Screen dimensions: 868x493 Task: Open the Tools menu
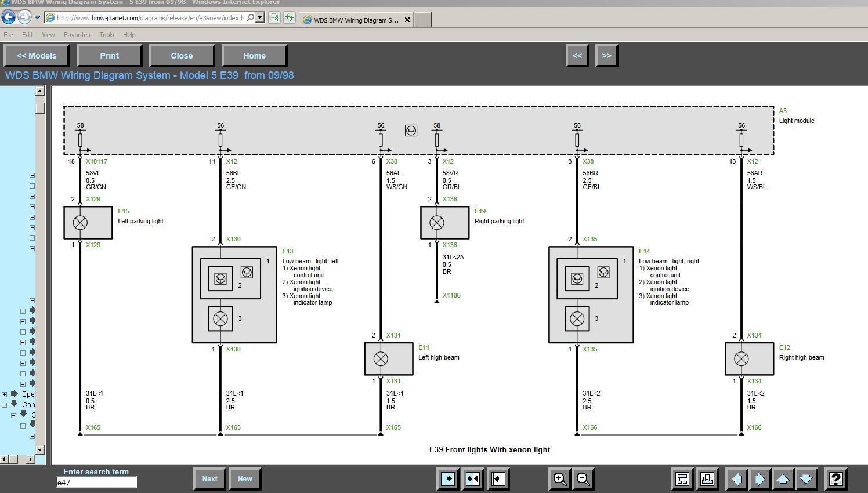[106, 35]
